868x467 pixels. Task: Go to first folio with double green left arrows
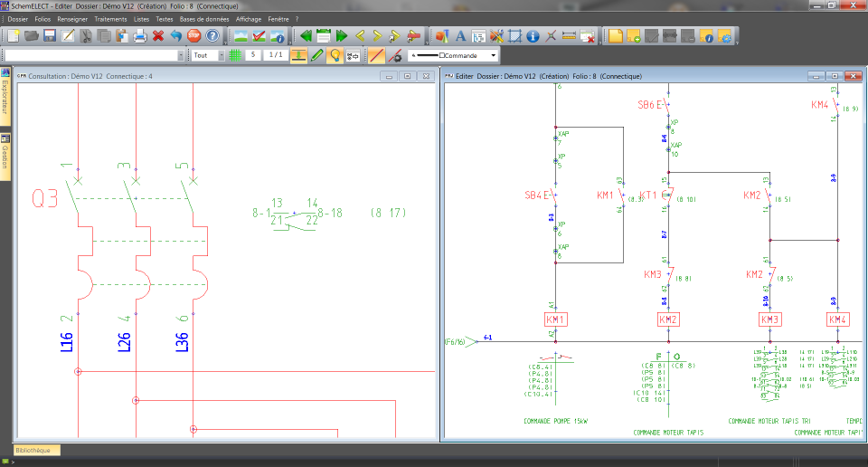[x=307, y=36]
